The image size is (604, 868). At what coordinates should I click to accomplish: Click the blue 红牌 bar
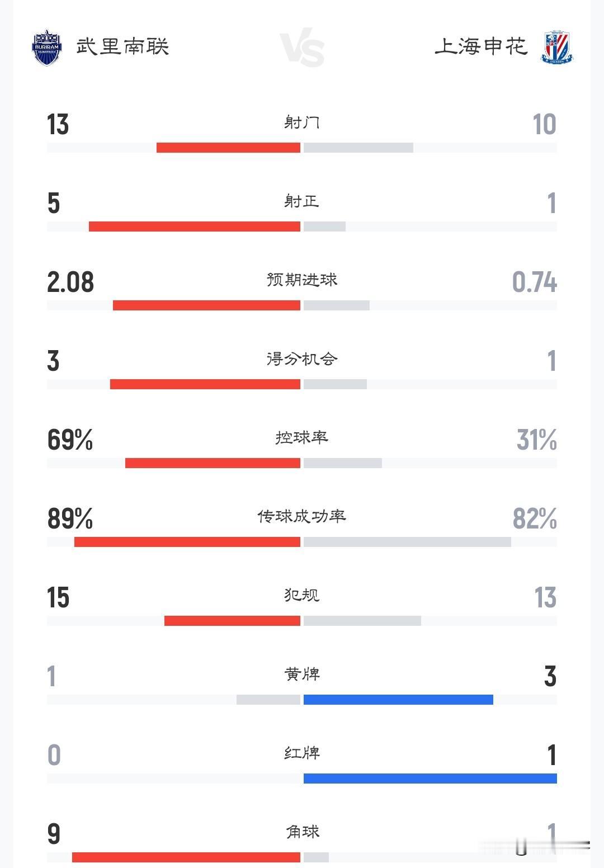click(430, 779)
